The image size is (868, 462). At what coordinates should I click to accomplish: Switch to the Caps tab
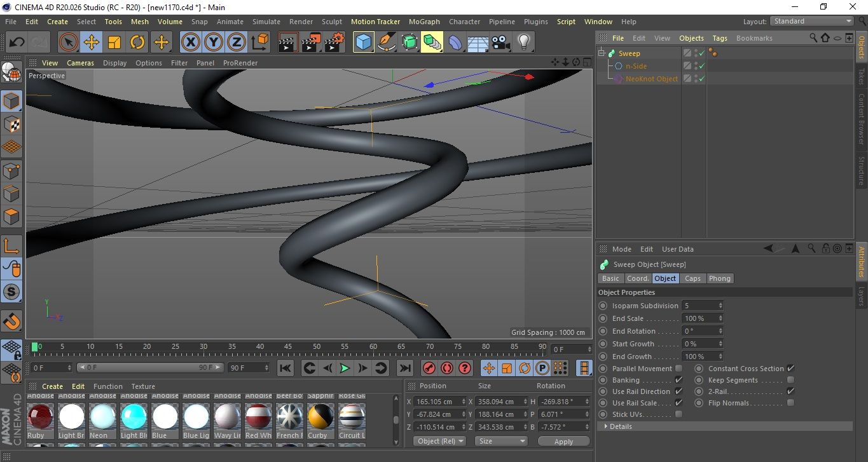coord(692,278)
